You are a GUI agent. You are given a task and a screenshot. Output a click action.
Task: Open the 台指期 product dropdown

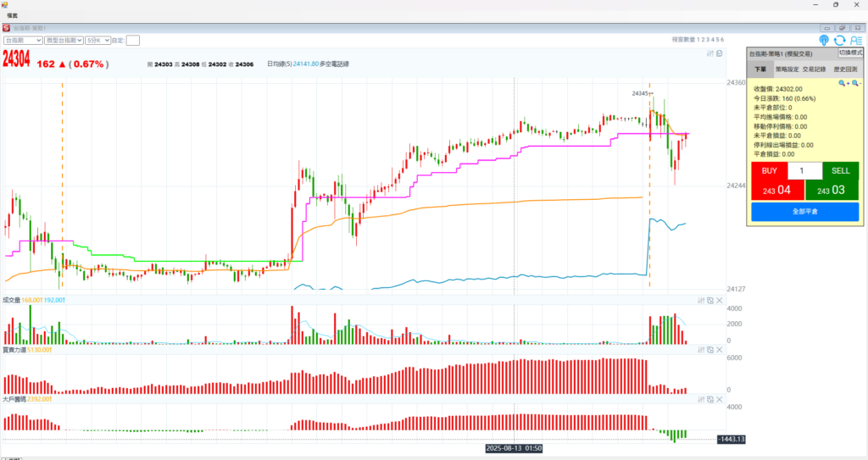point(23,40)
